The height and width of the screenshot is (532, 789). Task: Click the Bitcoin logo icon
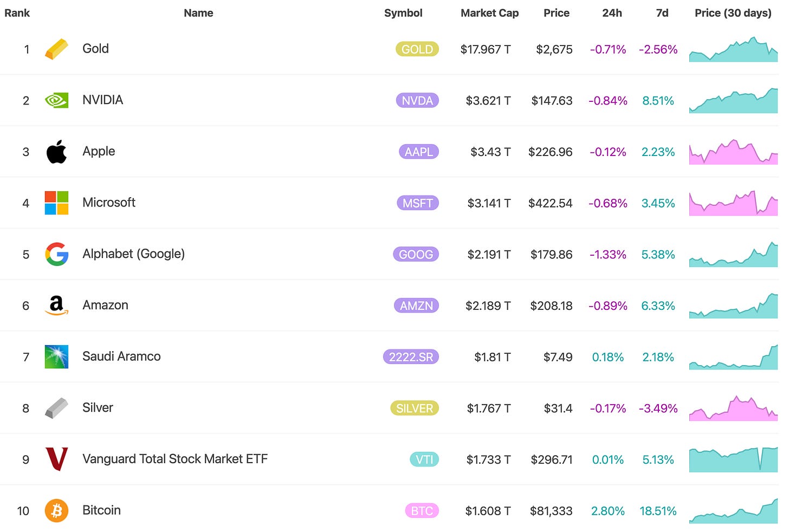pyautogui.click(x=56, y=510)
